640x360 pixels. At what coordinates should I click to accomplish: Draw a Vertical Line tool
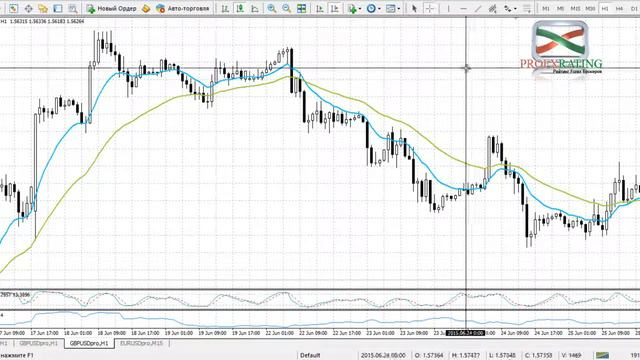(448, 8)
